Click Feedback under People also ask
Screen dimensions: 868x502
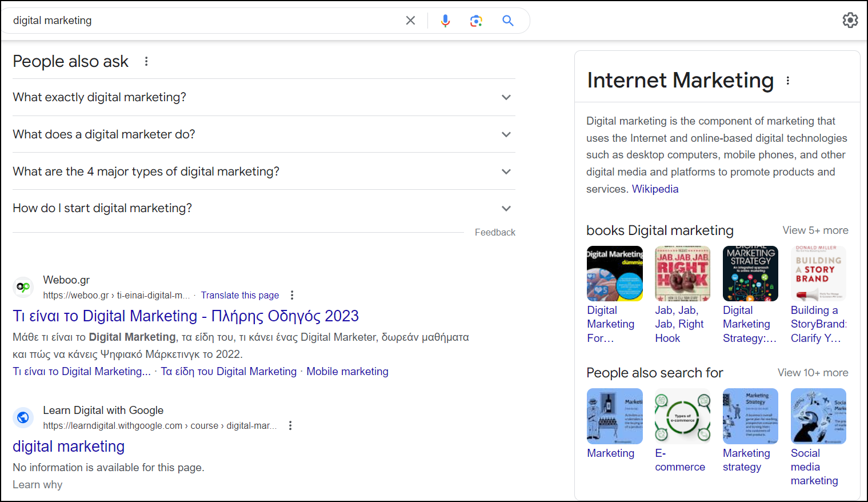coord(495,232)
